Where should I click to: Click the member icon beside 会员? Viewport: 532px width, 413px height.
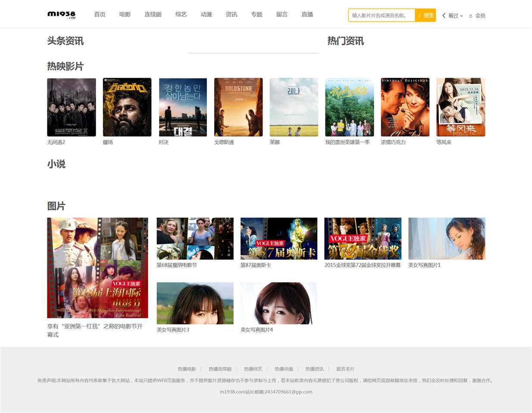tap(471, 16)
